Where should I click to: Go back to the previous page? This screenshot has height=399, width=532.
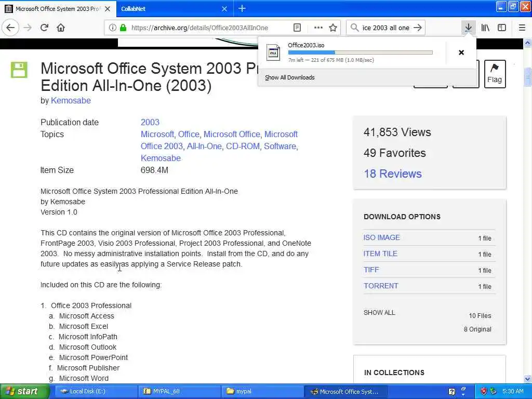(10, 28)
